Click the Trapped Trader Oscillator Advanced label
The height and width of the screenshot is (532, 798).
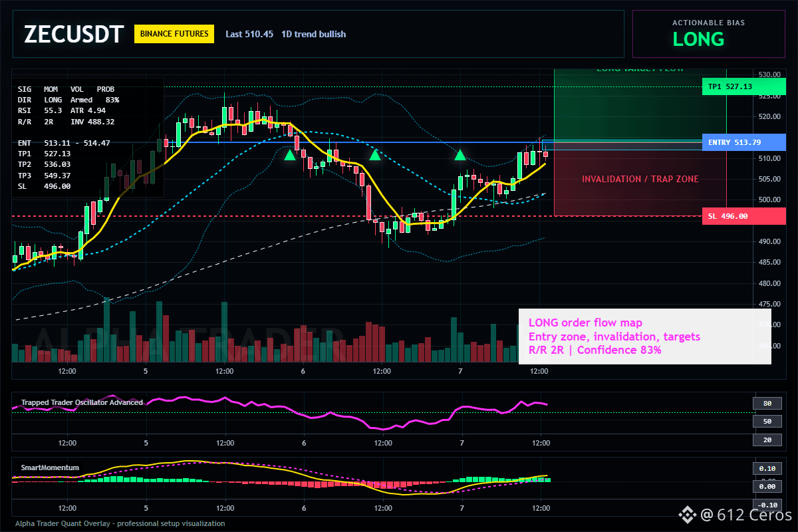tap(82, 402)
